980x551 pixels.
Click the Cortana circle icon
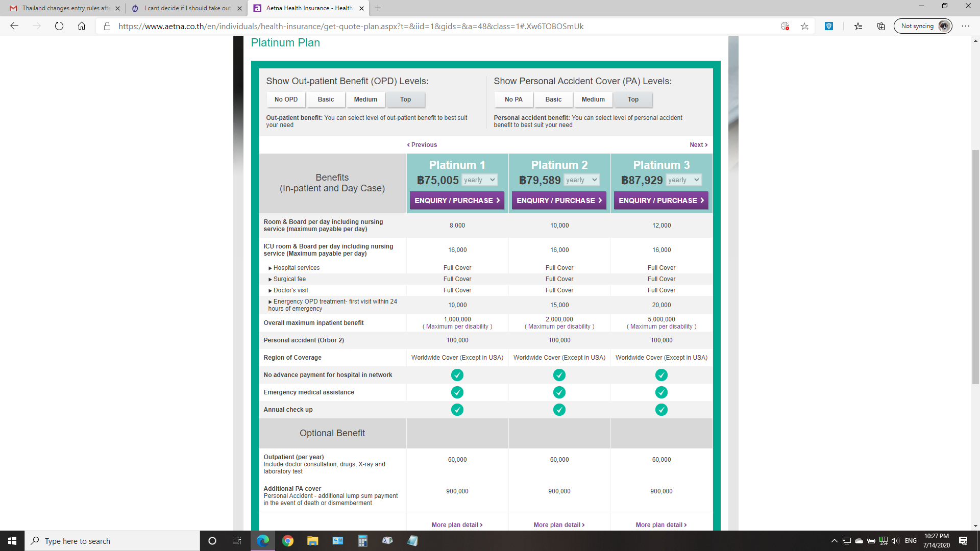coord(212,541)
